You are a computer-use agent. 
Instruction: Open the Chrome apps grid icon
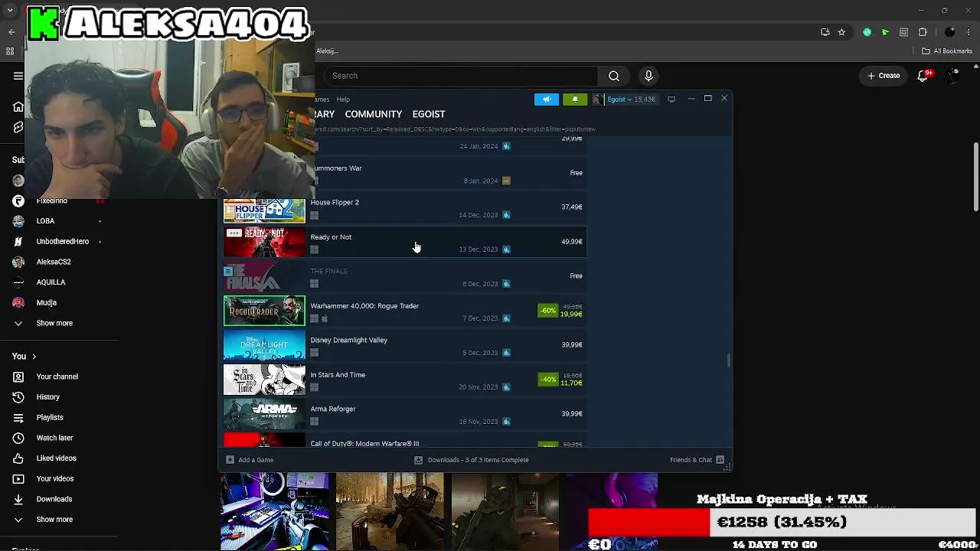(10, 51)
